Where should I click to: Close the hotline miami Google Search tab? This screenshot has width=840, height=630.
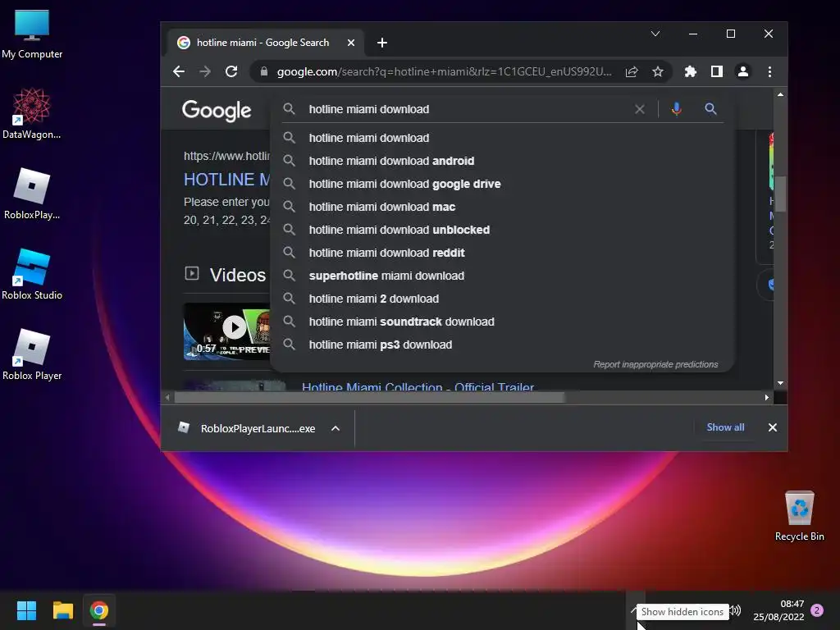[351, 43]
